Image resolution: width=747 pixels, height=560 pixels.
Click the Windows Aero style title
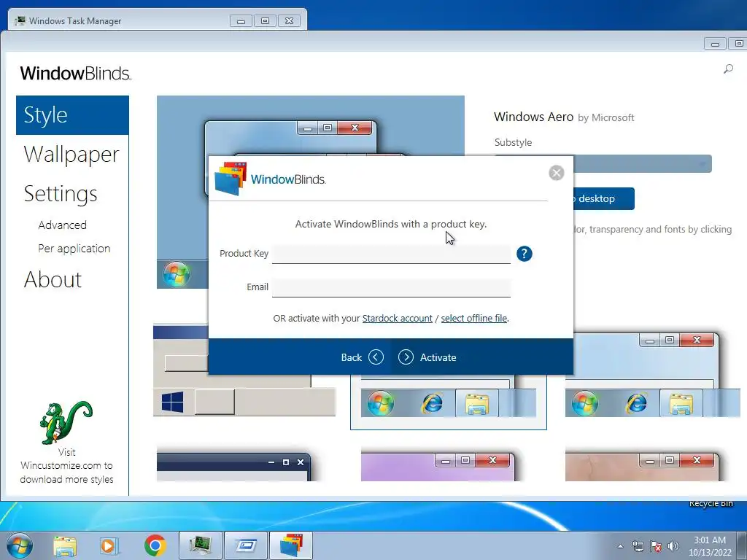533,117
